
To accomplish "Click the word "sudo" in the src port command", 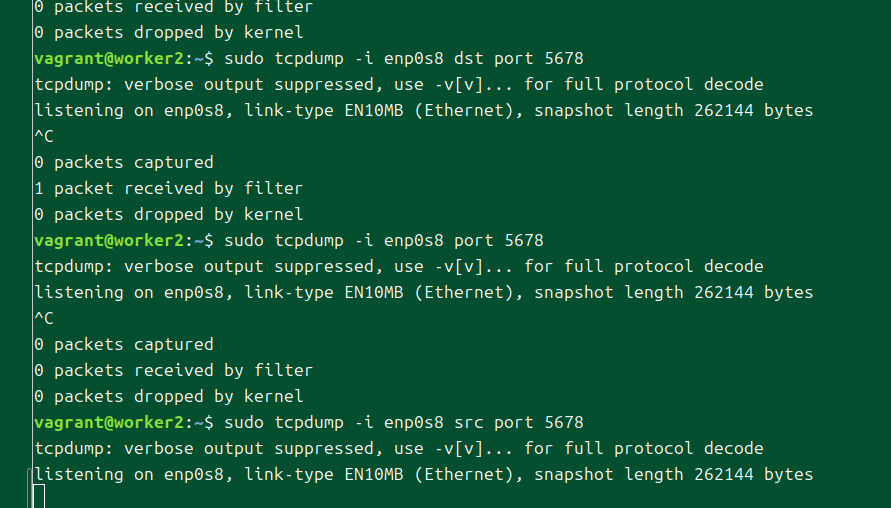I will (244, 422).
